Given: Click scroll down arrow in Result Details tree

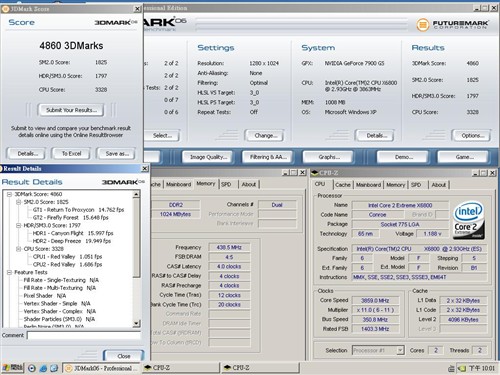Looking at the screenshot, I should (136, 323).
